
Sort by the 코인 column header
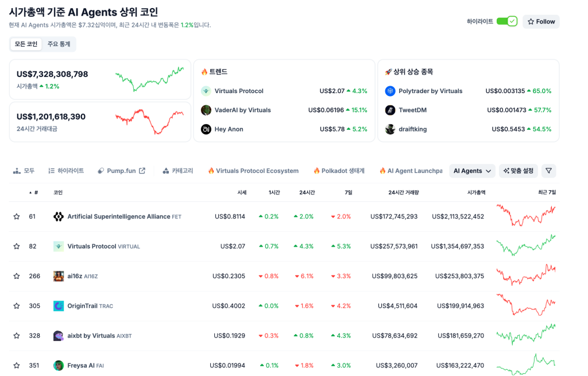[58, 193]
